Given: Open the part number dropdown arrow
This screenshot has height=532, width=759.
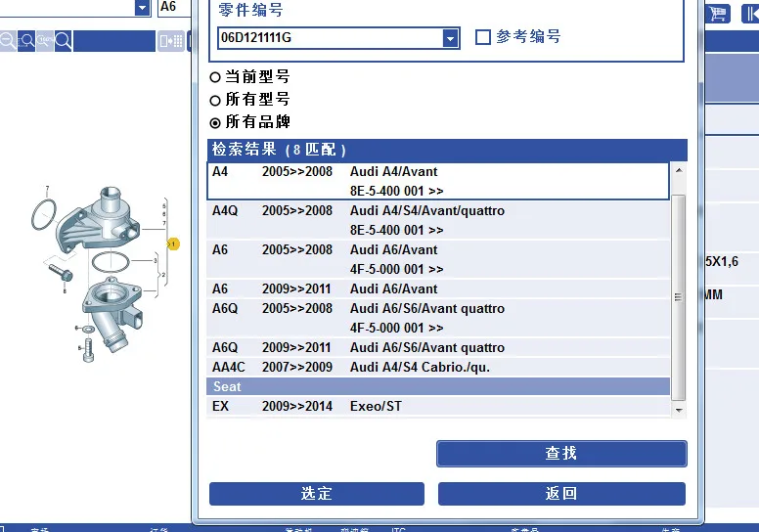Looking at the screenshot, I should pyautogui.click(x=450, y=38).
